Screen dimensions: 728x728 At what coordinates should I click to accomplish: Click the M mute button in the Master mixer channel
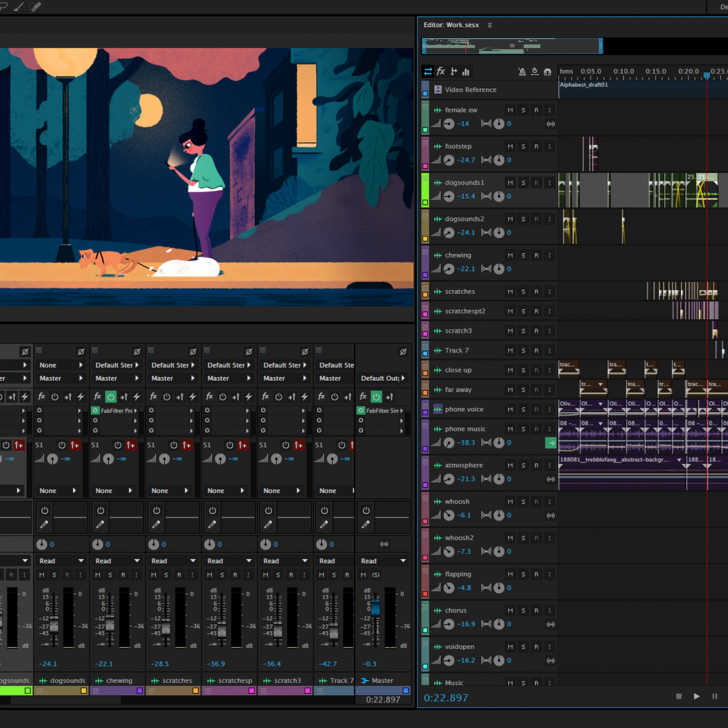pyautogui.click(x=363, y=575)
